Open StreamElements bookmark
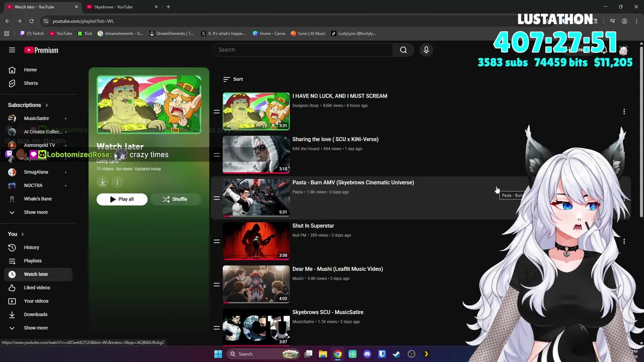The height and width of the screenshot is (362, 644). [x=172, y=34]
